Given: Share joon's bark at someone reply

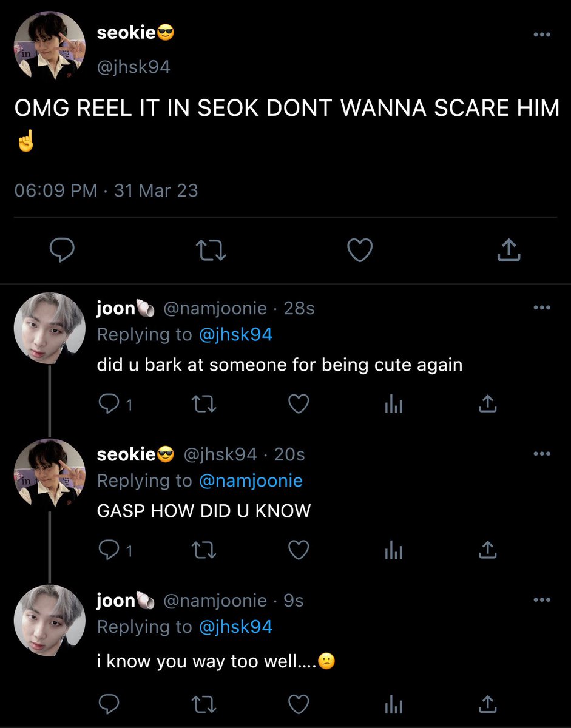Looking at the screenshot, I should coord(488,404).
